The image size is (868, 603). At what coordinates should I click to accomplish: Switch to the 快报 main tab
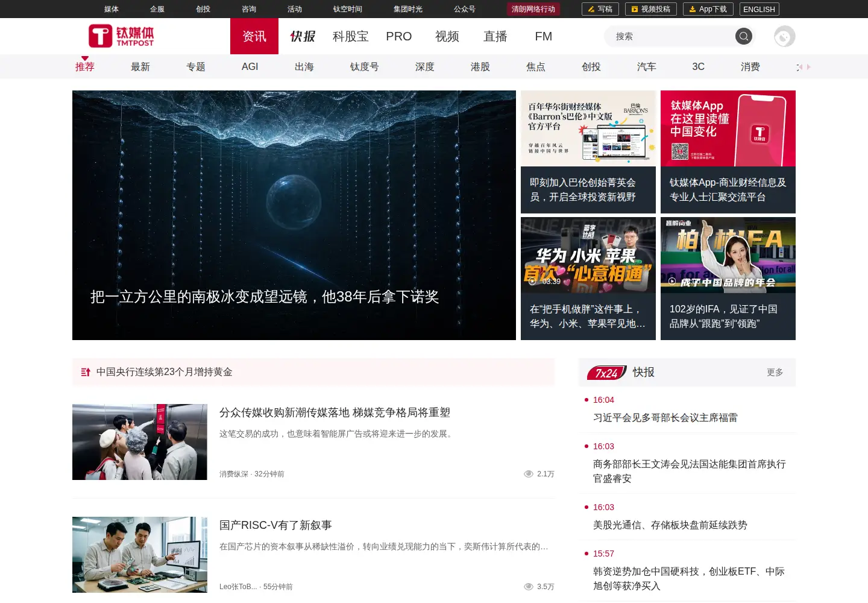pyautogui.click(x=303, y=36)
